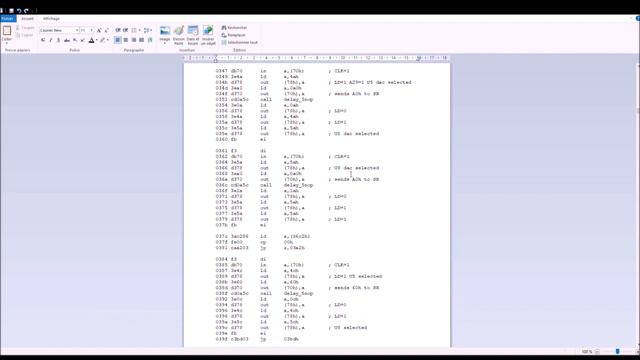Image resolution: width=640 pixels, height=360 pixels.
Task: Increase the font size with grow icon
Action: click(99, 30)
